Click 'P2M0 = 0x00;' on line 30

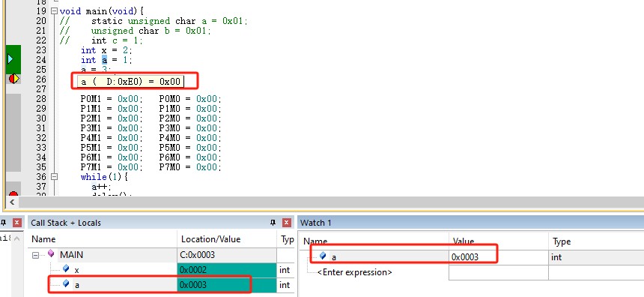190,118
